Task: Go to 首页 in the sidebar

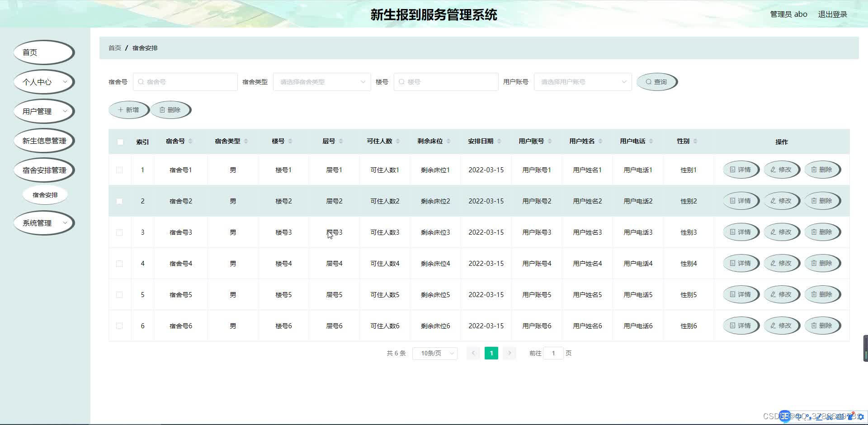Action: tap(44, 52)
